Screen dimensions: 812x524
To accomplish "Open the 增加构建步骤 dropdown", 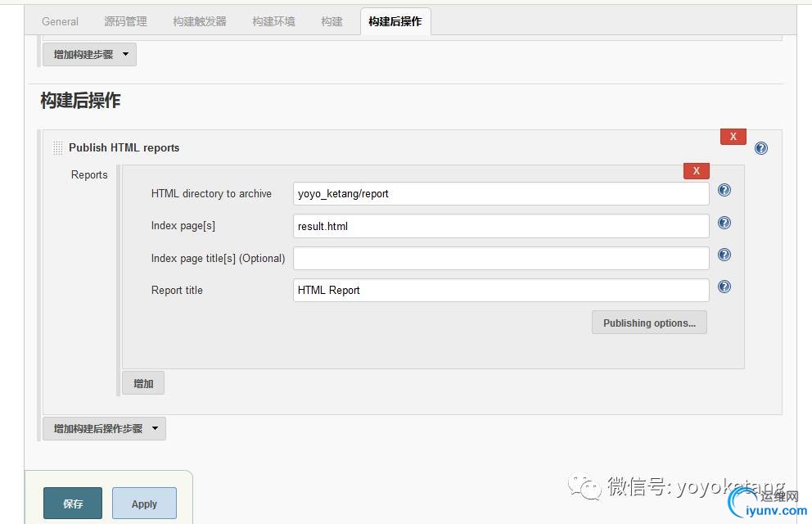I will (89, 54).
